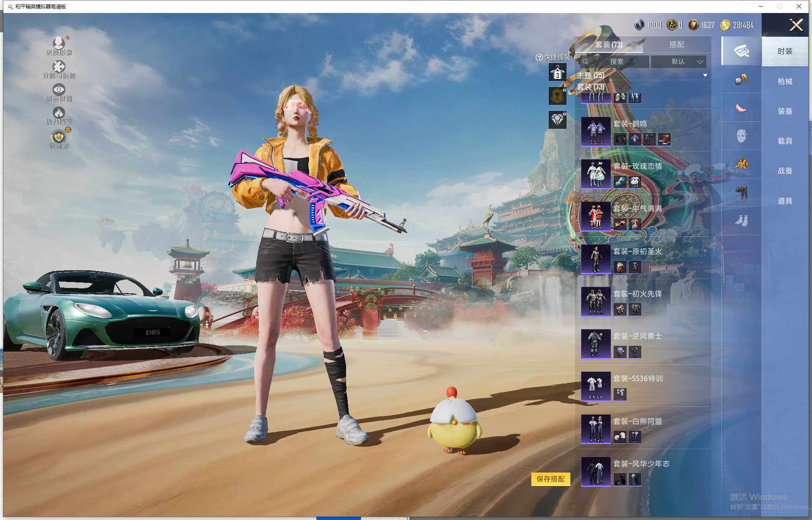Open the 热力档案 flame icon
This screenshot has width=812, height=520.
coord(59,113)
